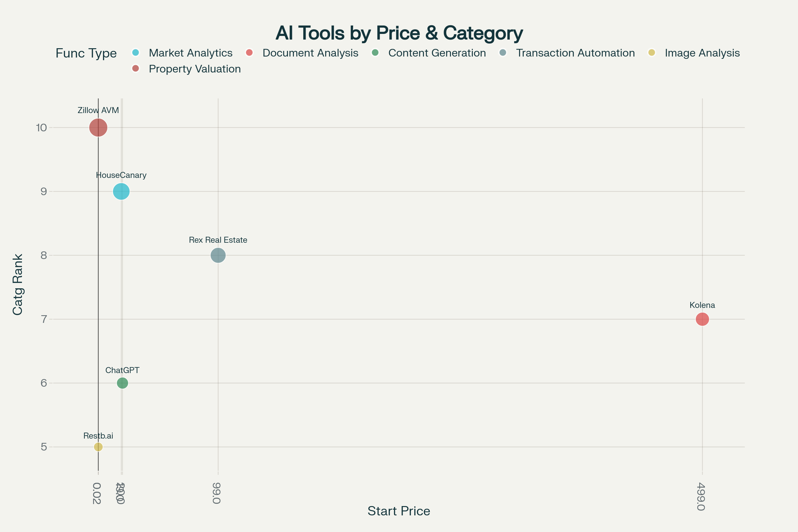Click the Catg Rank axis title
The image size is (798, 532).
[17, 285]
